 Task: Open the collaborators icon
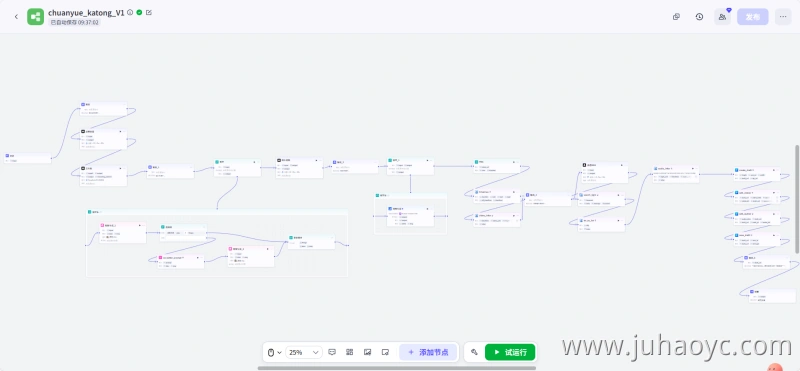(x=722, y=17)
